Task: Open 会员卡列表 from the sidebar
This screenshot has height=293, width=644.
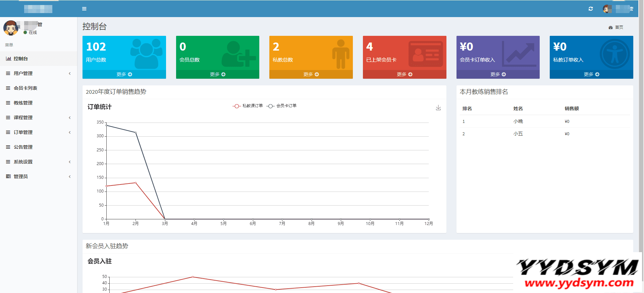Action: point(25,88)
